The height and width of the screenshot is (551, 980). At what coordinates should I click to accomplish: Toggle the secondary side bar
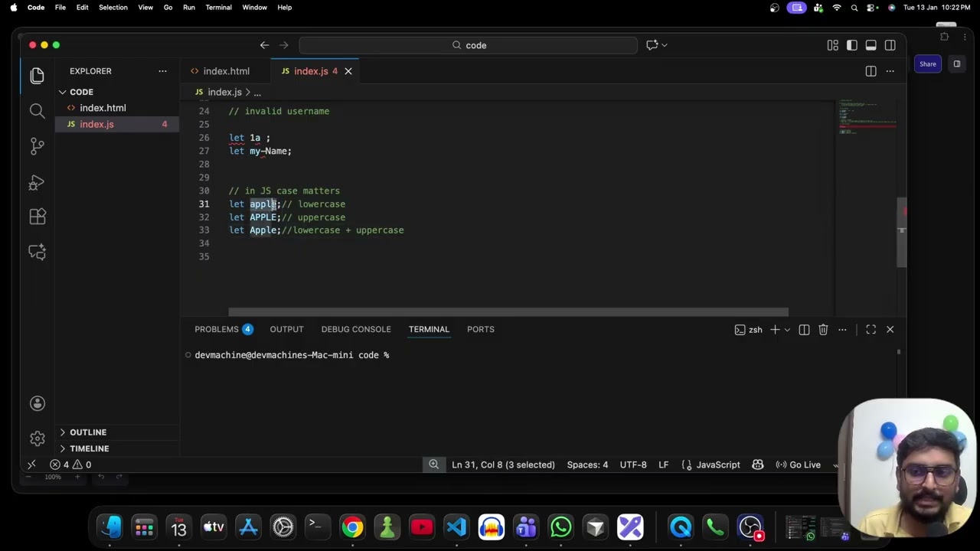pos(890,45)
